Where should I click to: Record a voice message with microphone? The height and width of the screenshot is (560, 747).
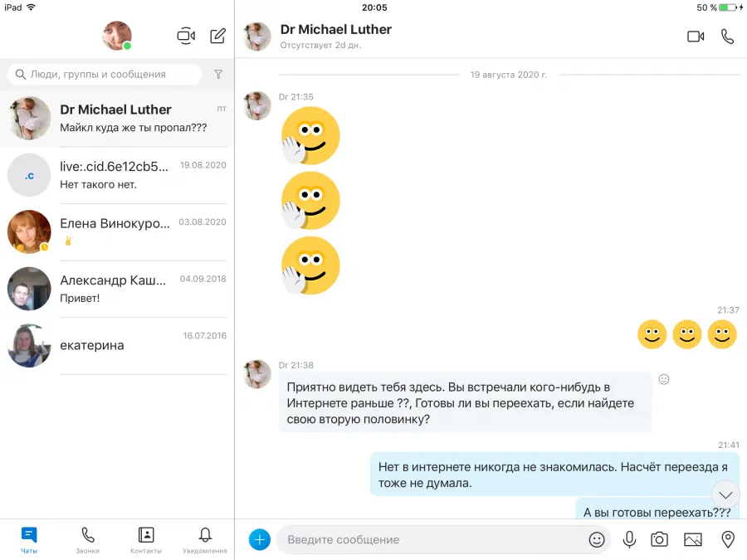629,539
